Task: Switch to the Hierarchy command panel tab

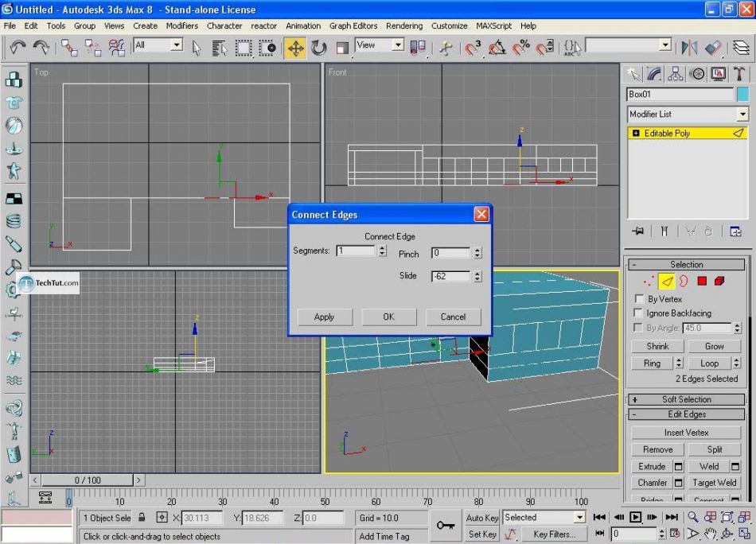Action: click(676, 74)
